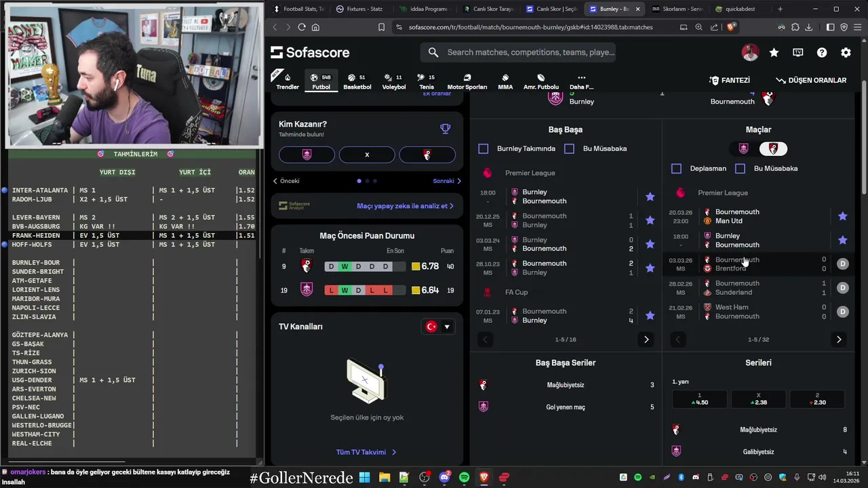Click the Bournemouth 6.78 rating badge
This screenshot has width=868, height=488.
[x=425, y=266]
